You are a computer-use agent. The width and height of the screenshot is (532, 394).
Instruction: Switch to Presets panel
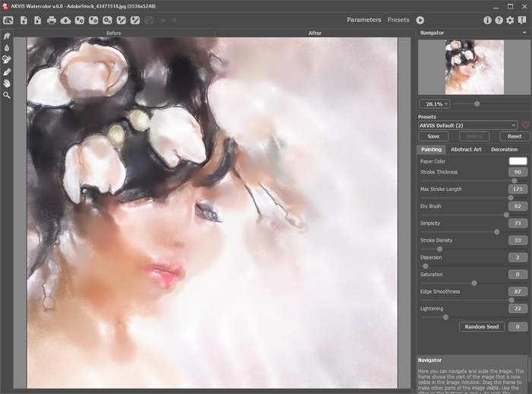coord(398,20)
